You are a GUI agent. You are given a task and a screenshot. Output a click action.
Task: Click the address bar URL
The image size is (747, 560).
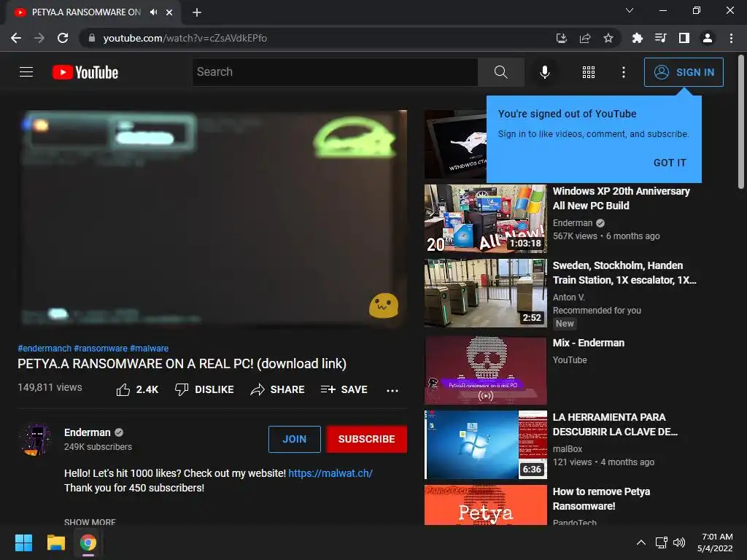point(185,38)
